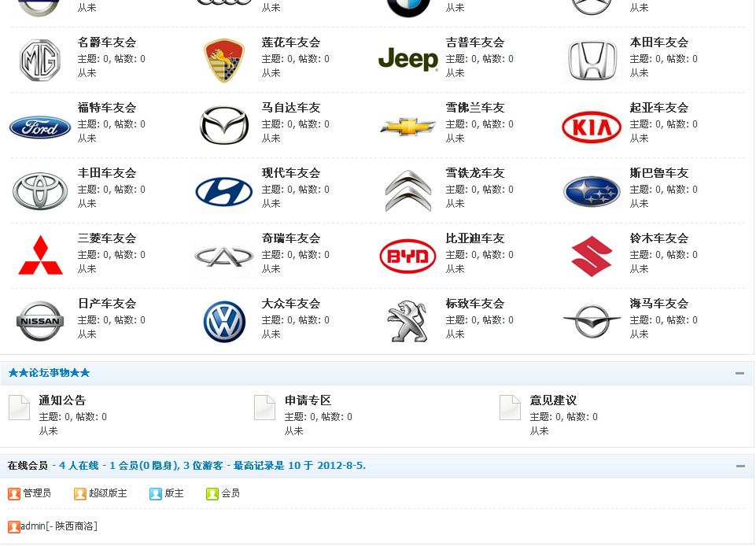Click the 管理员 legend label
Viewport: 756px width, 546px height.
tap(37, 493)
